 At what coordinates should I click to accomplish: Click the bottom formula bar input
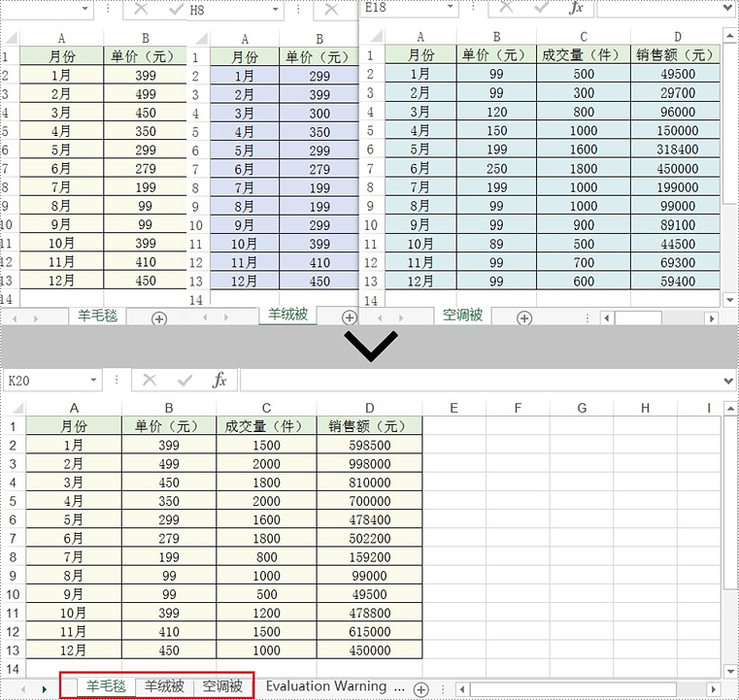[481, 381]
